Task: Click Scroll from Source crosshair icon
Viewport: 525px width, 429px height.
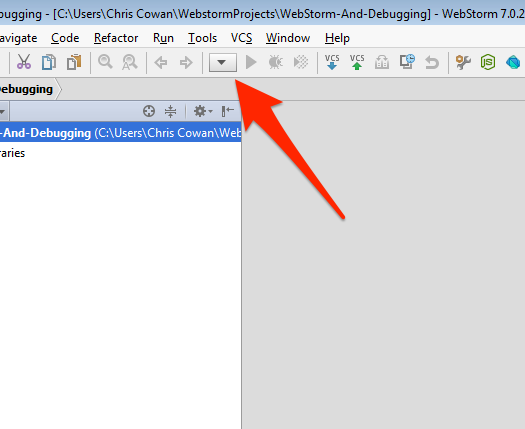Action: coord(149,111)
